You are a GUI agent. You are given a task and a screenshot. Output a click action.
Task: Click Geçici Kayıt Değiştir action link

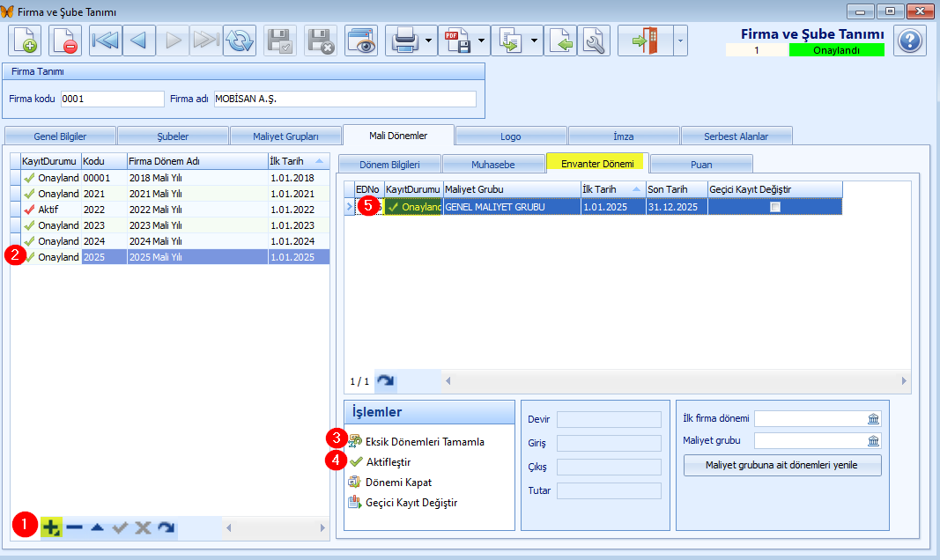coord(403,503)
